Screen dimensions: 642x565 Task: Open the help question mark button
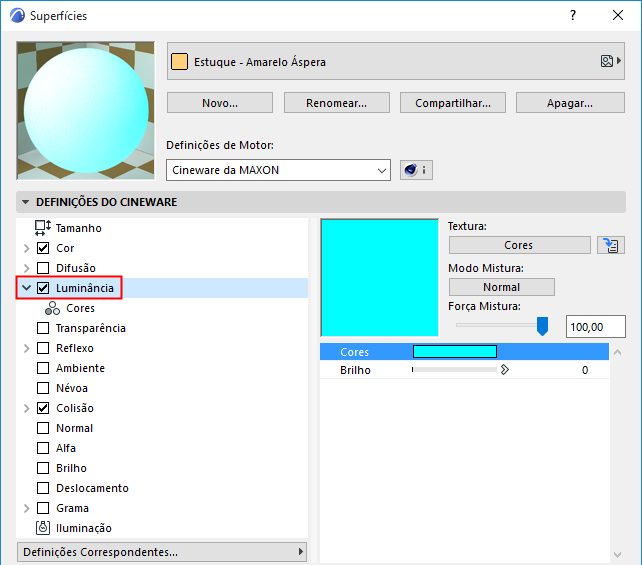click(573, 16)
